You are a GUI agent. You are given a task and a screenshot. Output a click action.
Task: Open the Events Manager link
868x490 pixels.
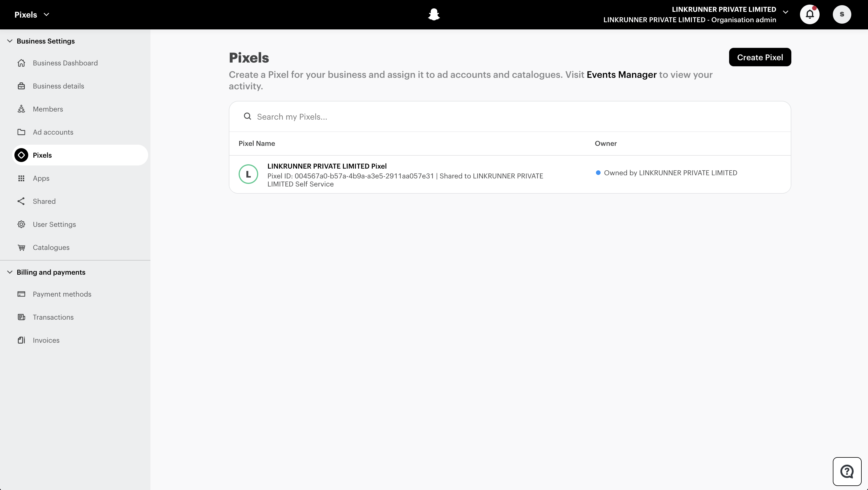pos(622,75)
